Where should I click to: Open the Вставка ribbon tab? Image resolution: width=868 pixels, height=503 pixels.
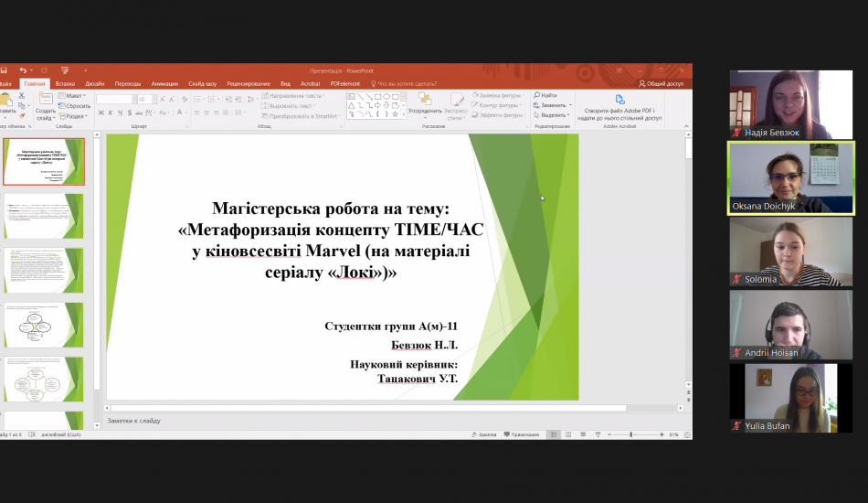[x=65, y=83]
